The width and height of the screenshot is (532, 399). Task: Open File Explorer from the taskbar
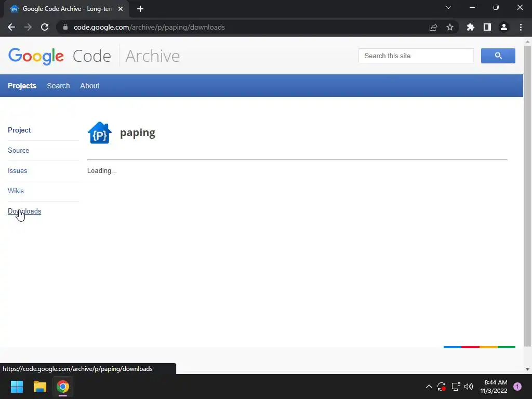39,387
